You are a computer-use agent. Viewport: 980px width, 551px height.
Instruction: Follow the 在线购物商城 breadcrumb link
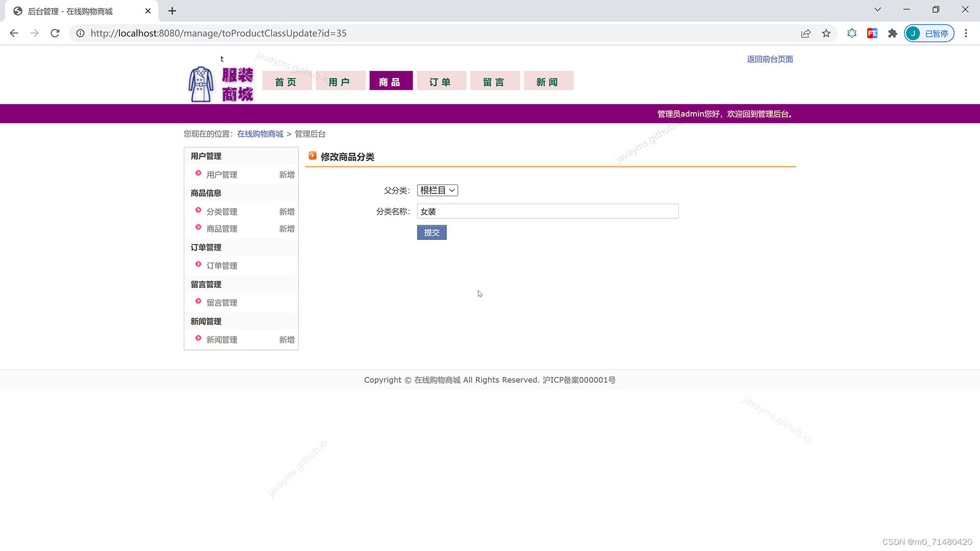pos(260,134)
